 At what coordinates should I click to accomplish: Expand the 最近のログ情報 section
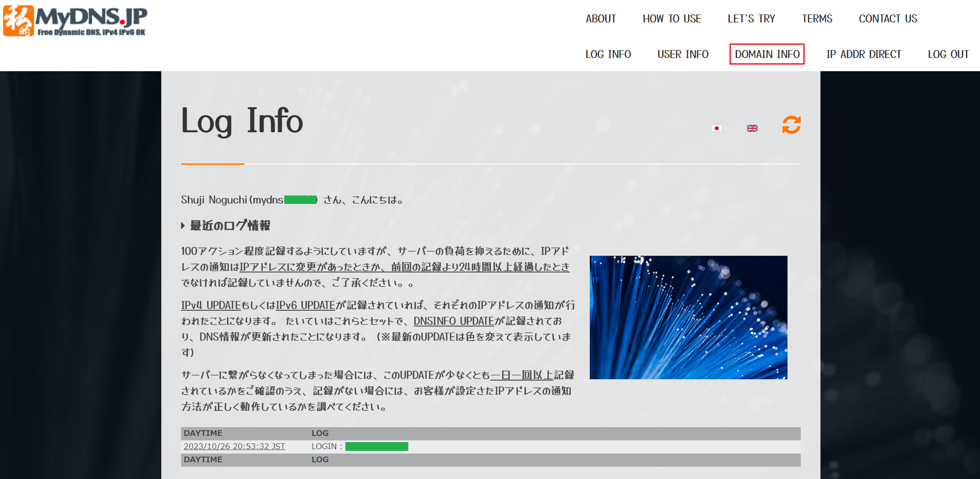click(x=229, y=225)
